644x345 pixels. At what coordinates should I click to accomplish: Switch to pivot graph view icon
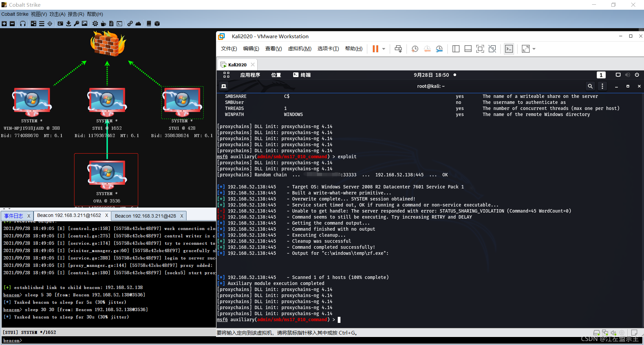pyautogui.click(x=34, y=23)
